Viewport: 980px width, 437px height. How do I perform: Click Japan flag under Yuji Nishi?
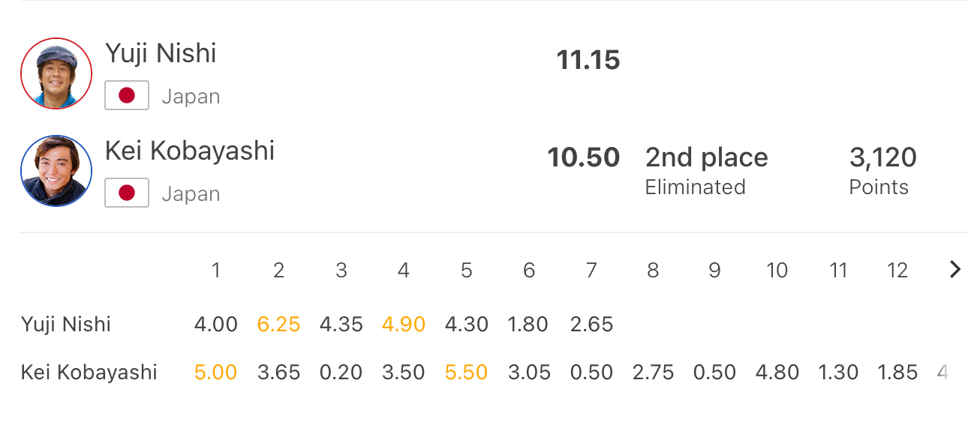coord(127,96)
